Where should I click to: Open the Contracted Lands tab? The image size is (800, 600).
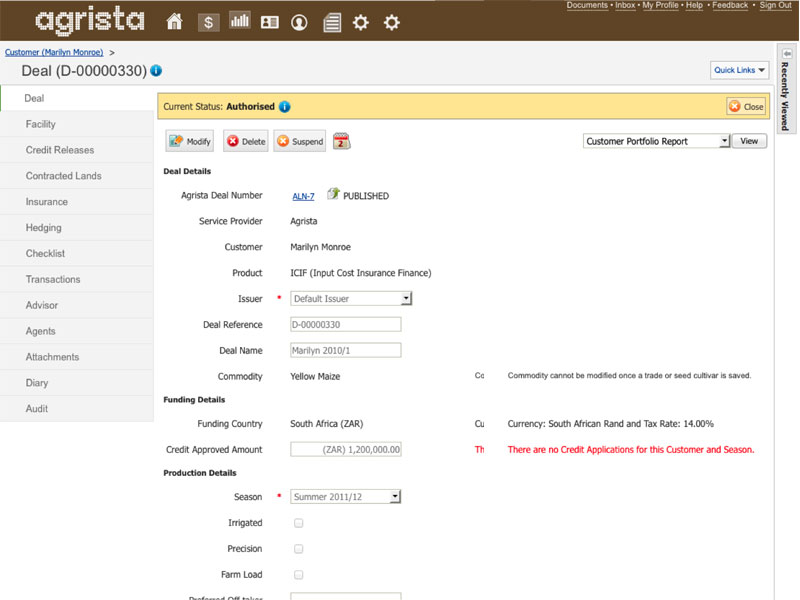coord(77,176)
